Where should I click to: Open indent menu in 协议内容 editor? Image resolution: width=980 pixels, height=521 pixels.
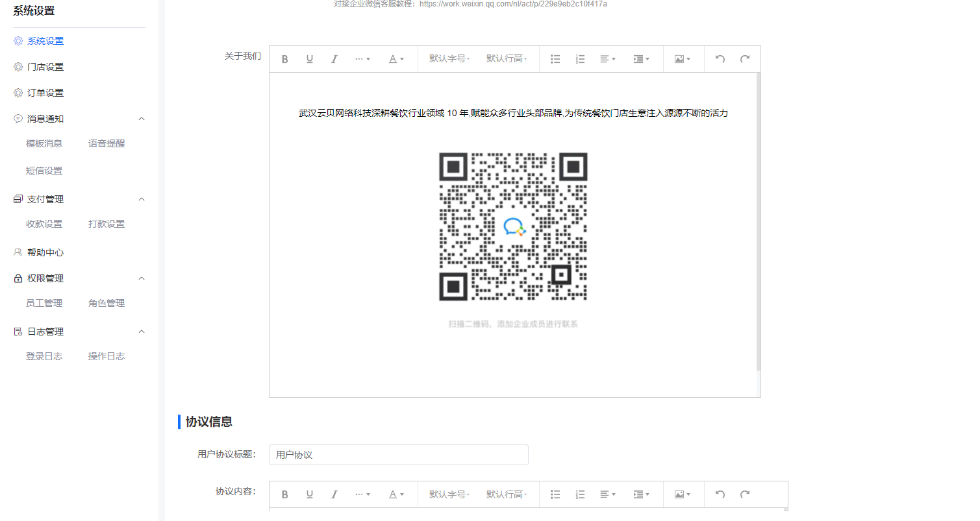click(642, 494)
